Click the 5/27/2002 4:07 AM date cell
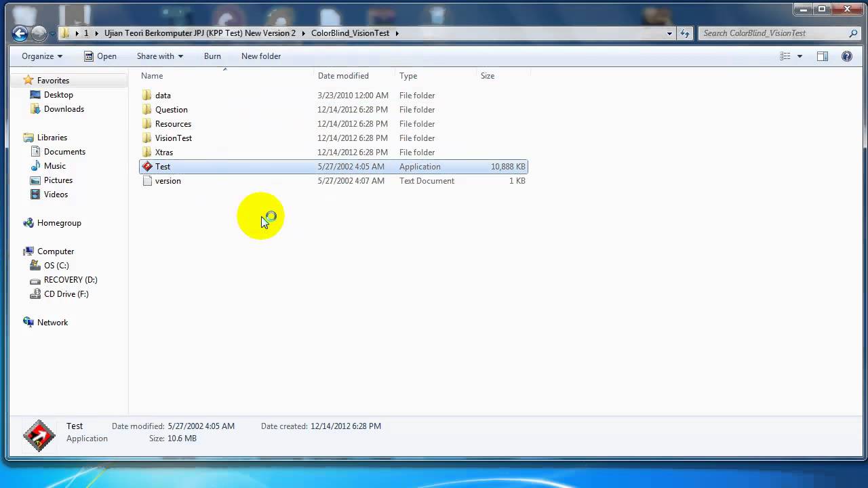Viewport: 868px width, 488px height. pos(351,181)
